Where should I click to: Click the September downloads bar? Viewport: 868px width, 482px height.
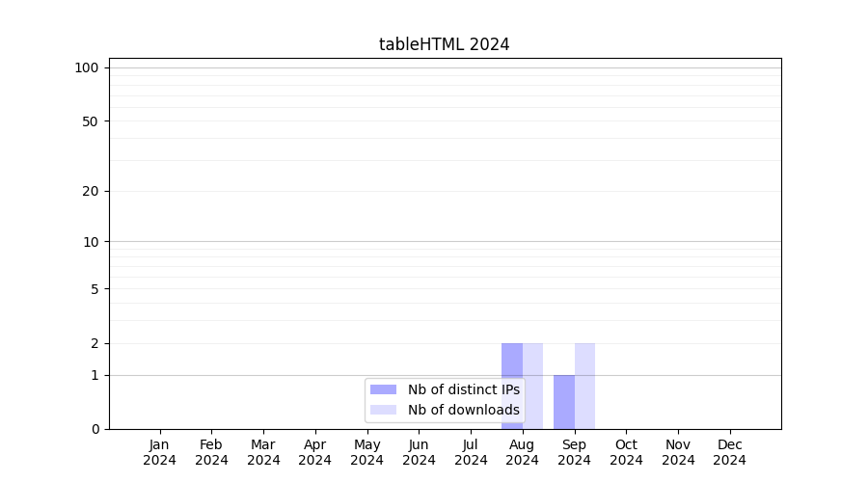click(x=584, y=386)
